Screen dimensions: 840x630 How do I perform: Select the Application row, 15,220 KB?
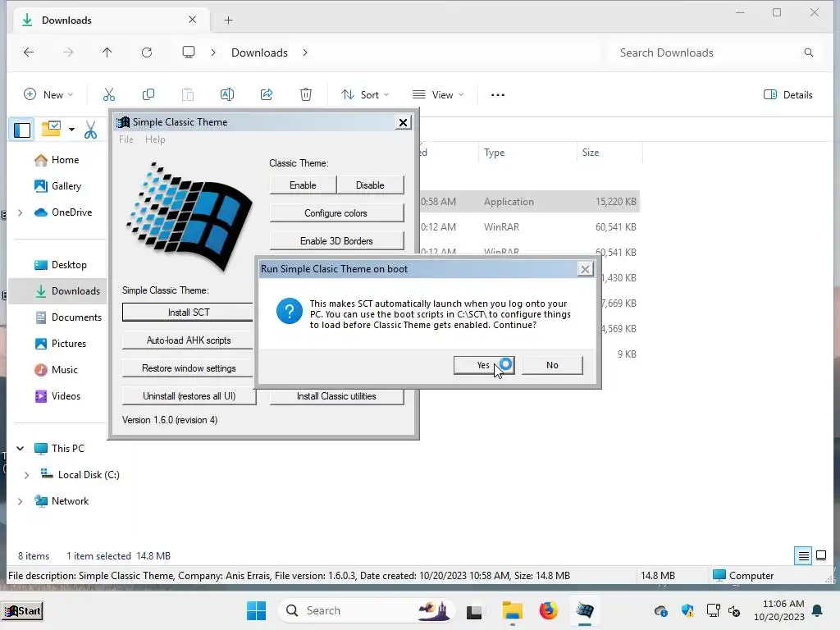(x=529, y=202)
